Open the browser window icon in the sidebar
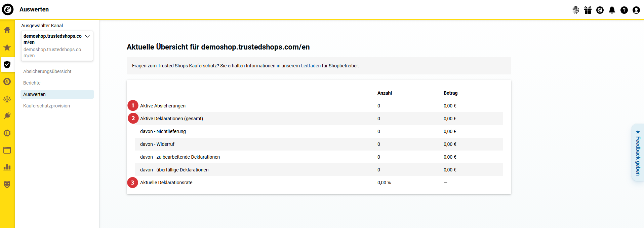Viewport: 644px width, 228px height. coord(7,150)
